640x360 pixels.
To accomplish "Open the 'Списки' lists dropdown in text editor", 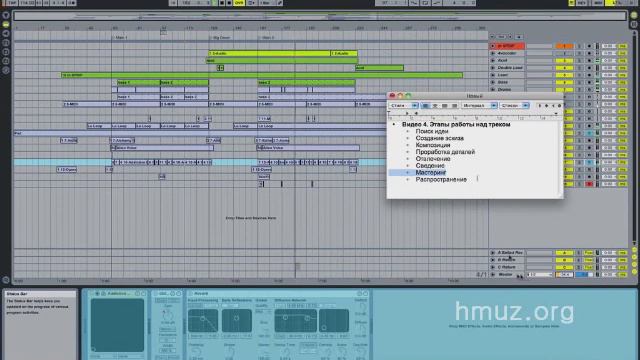I will pos(514,106).
